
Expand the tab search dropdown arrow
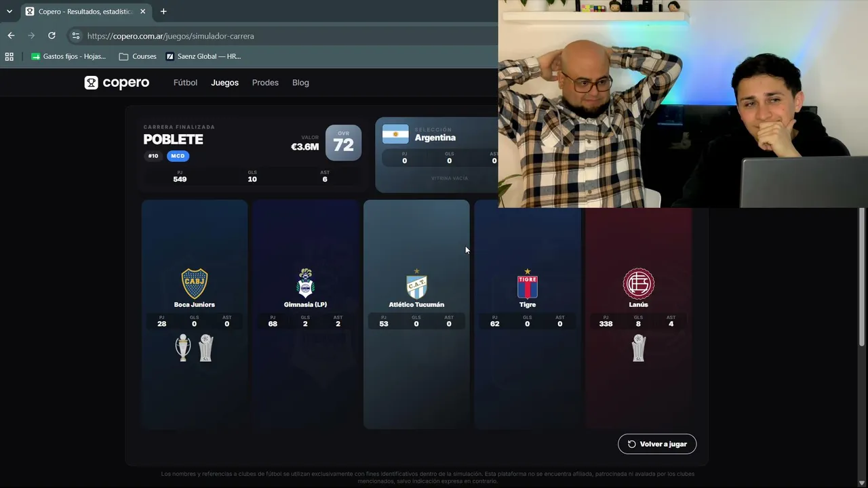tap(9, 12)
